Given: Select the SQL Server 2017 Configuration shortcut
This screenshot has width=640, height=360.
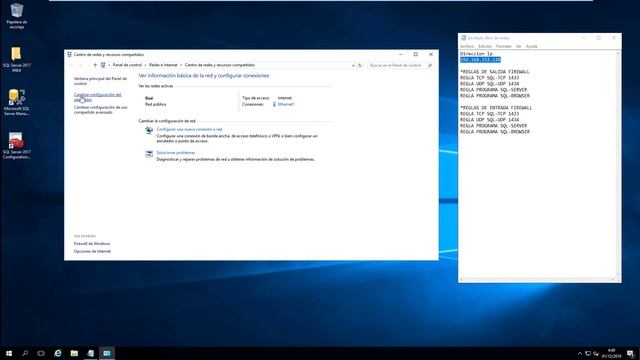Looking at the screenshot, I should pos(16,146).
